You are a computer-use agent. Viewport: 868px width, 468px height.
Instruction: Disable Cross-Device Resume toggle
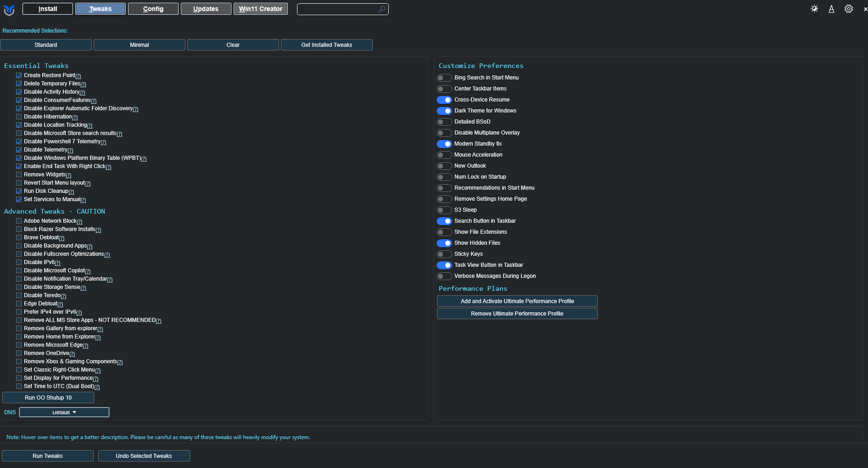[x=444, y=100]
